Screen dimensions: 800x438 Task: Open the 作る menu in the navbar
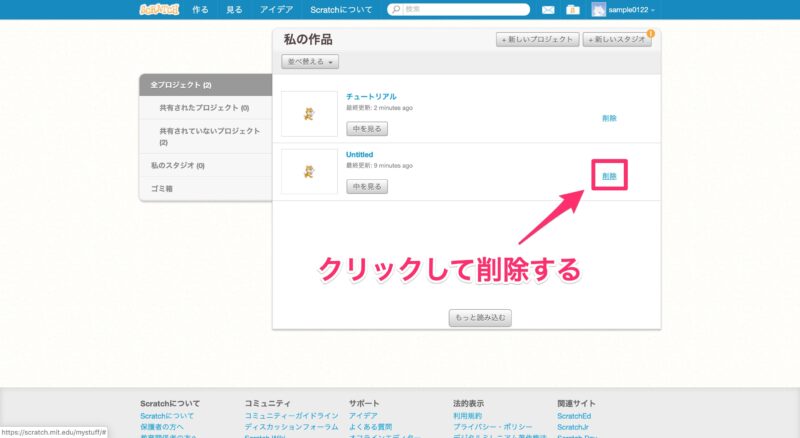point(200,10)
